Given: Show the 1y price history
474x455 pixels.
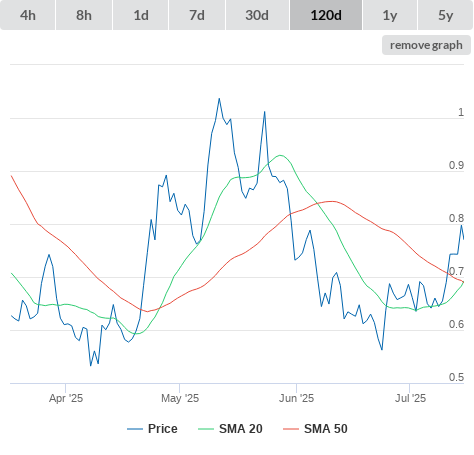Looking at the screenshot, I should [x=390, y=15].
